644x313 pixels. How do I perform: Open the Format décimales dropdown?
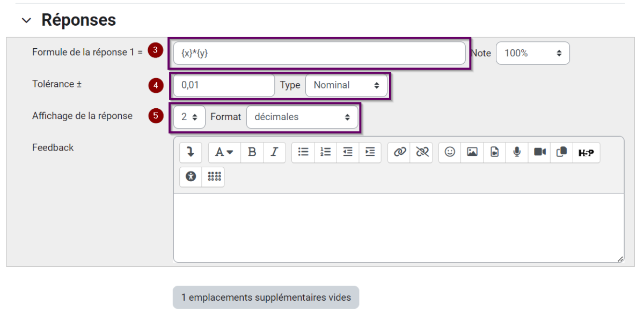pyautogui.click(x=302, y=117)
